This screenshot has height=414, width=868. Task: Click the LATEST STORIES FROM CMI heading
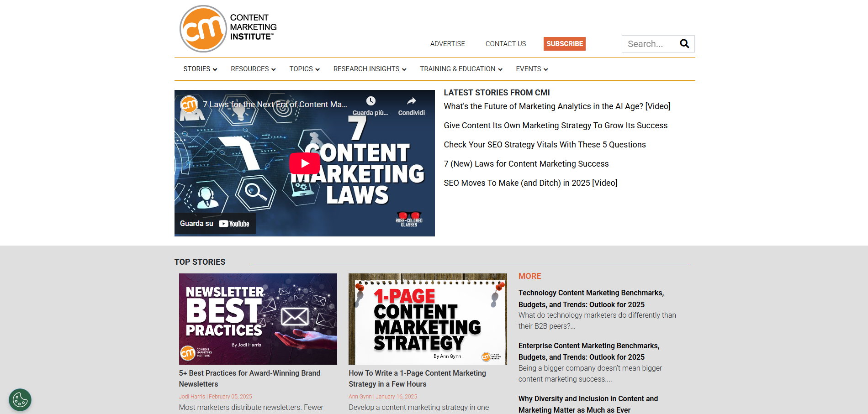coord(497,93)
